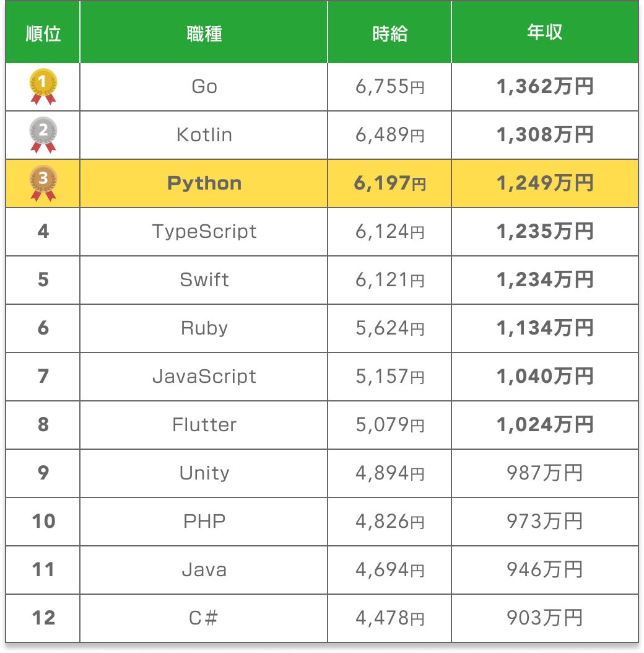Click Go's annual income 1,362万円

(544, 87)
